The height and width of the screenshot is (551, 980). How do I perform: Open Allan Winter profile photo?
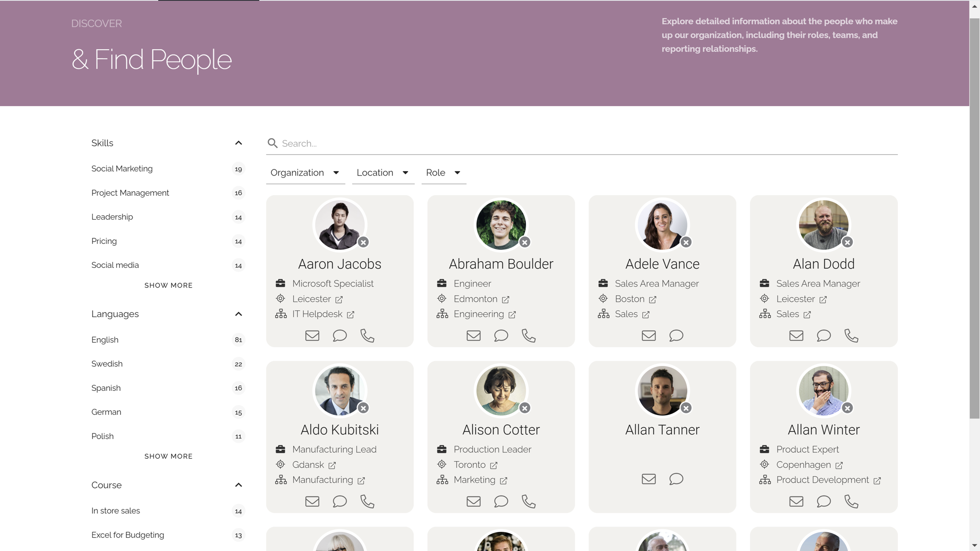click(x=824, y=391)
